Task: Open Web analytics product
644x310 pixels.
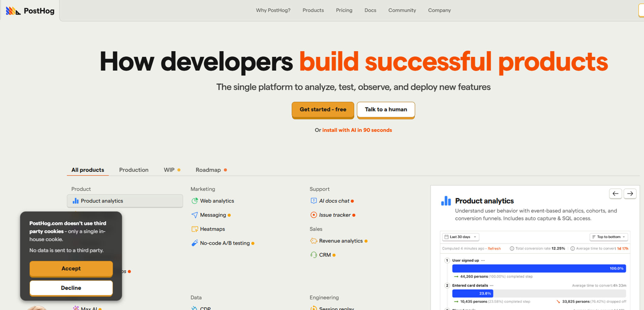Action: click(x=217, y=201)
